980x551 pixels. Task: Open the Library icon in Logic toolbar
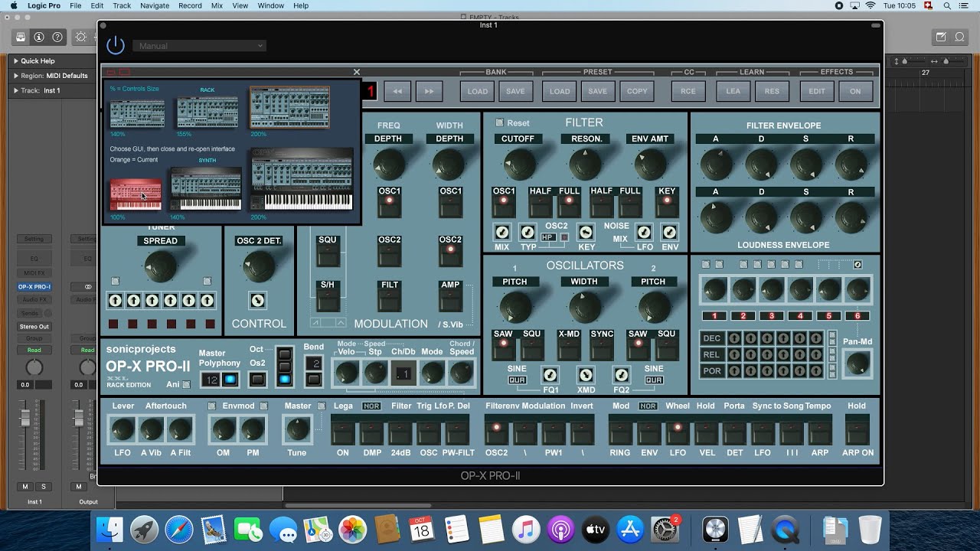click(21, 37)
